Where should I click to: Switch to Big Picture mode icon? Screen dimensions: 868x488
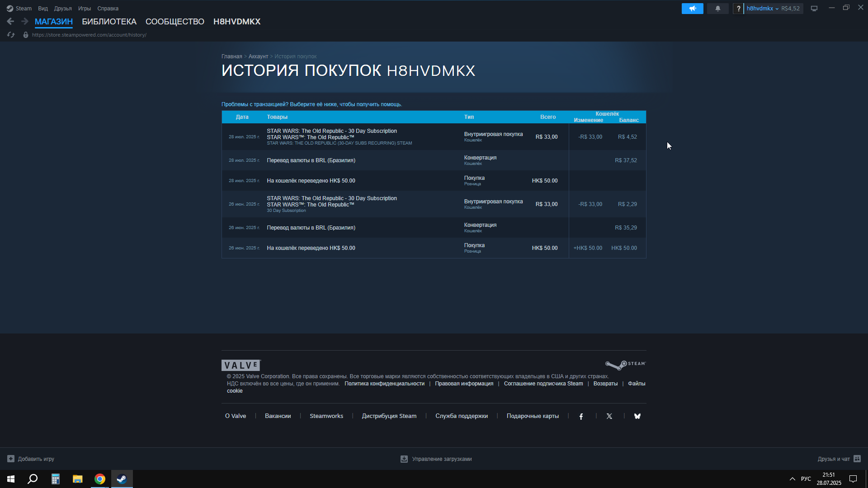(x=814, y=9)
